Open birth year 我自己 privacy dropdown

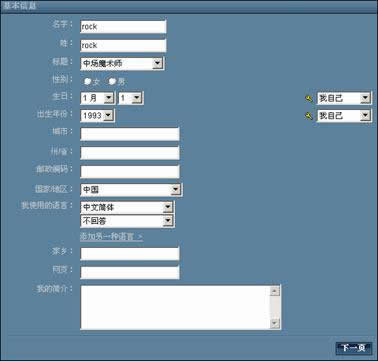(x=344, y=116)
